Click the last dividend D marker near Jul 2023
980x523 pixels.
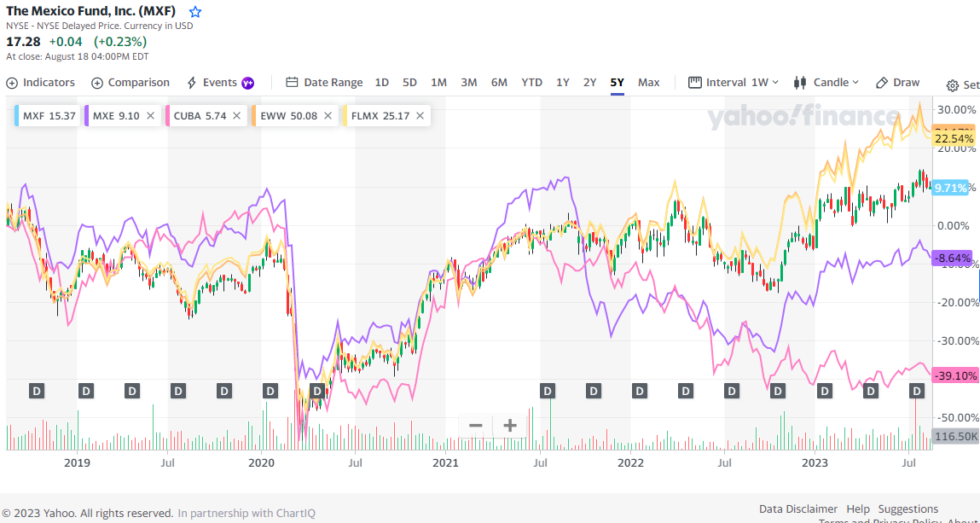click(917, 391)
